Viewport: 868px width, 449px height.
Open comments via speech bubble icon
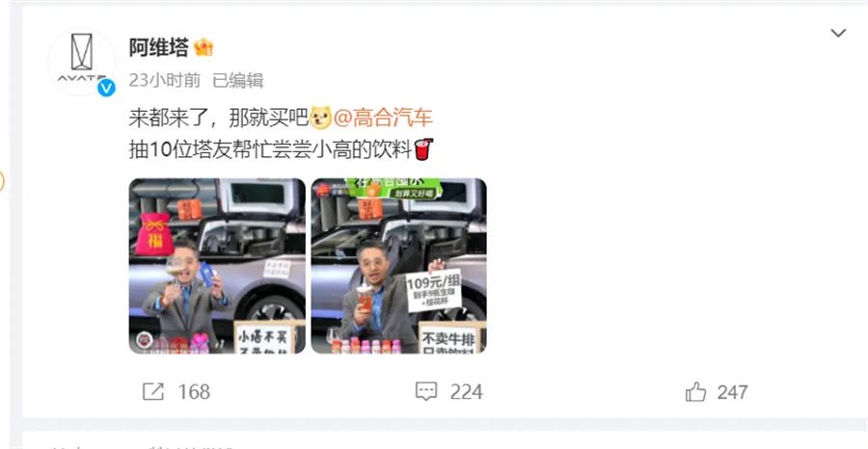coord(426,391)
